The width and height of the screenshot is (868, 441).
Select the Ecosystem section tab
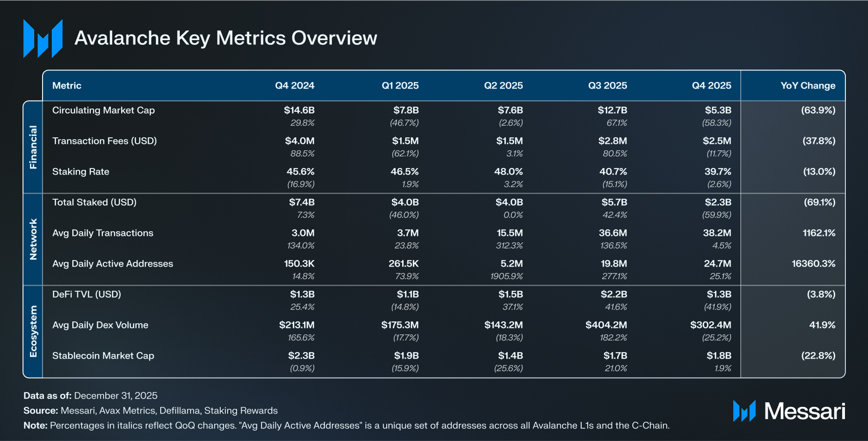pos(33,331)
